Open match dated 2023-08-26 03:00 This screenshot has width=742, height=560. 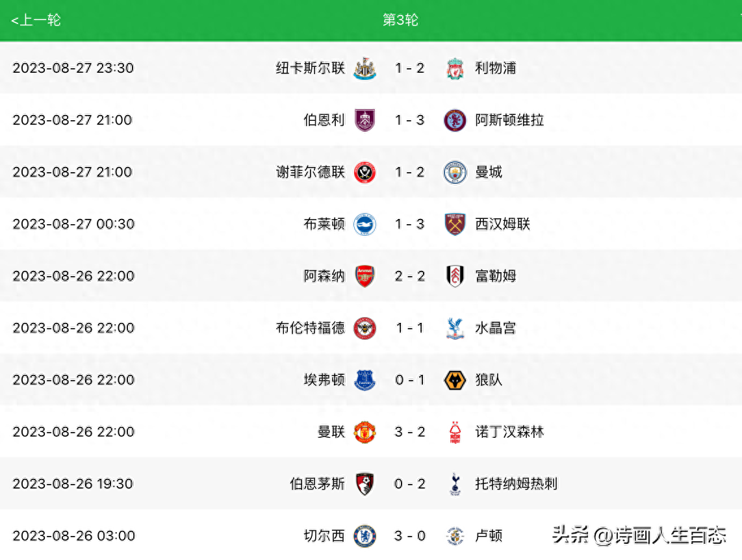pos(371,536)
